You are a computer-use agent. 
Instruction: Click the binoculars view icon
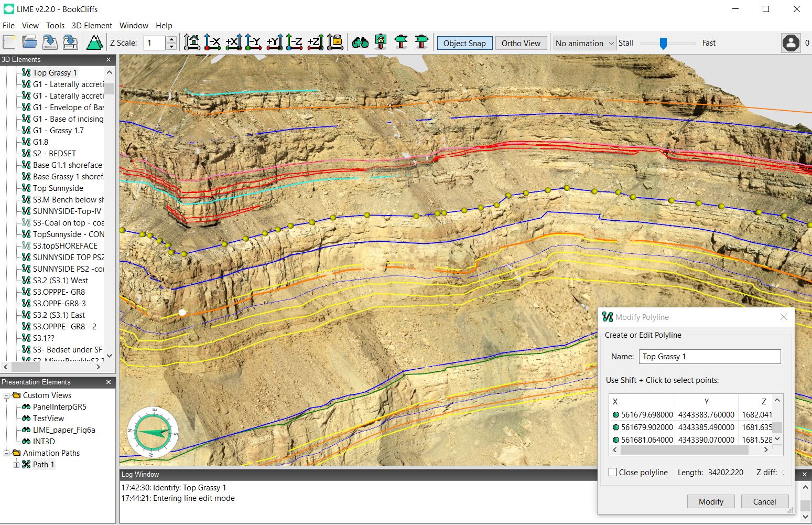tap(360, 42)
